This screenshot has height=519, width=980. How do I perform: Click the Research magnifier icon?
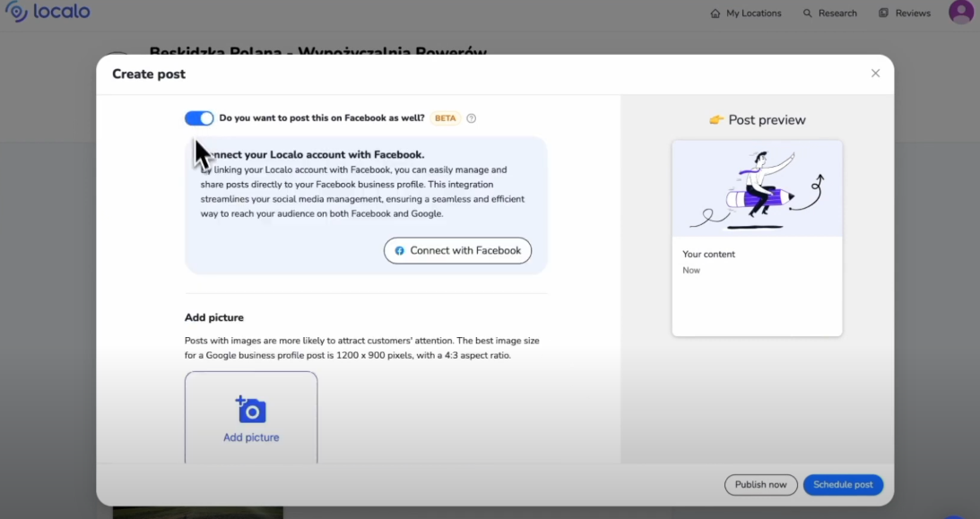click(807, 13)
